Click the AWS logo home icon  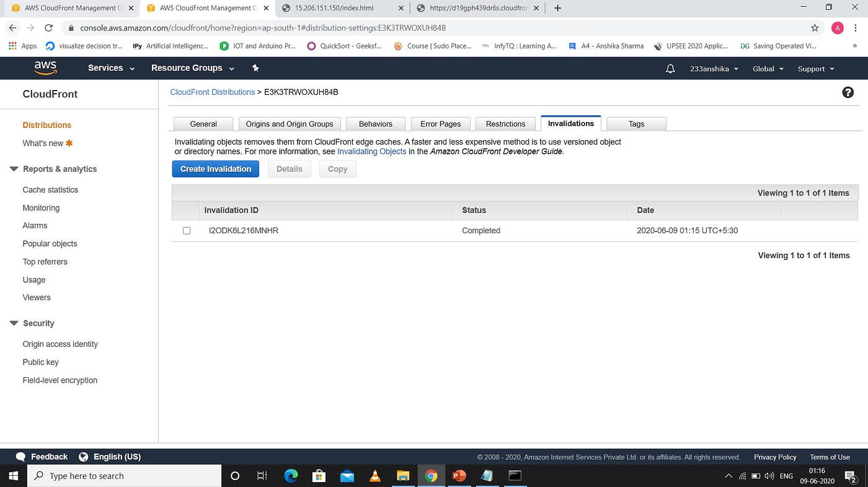tap(45, 68)
